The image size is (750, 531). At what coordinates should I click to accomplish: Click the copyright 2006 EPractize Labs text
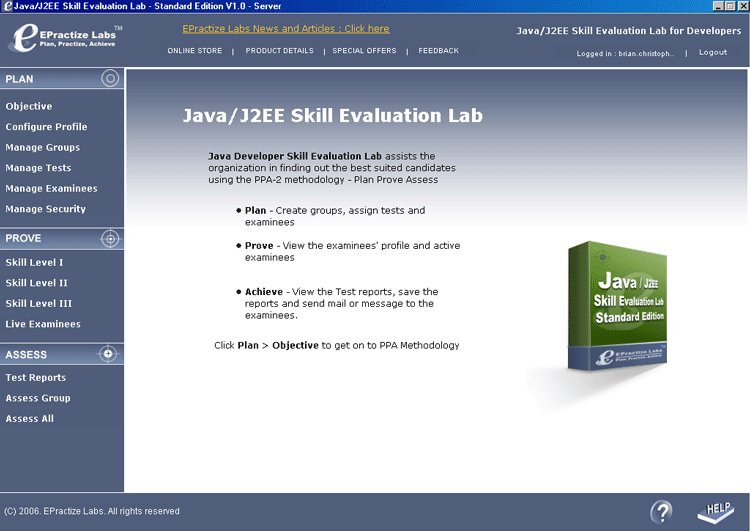pos(92,511)
